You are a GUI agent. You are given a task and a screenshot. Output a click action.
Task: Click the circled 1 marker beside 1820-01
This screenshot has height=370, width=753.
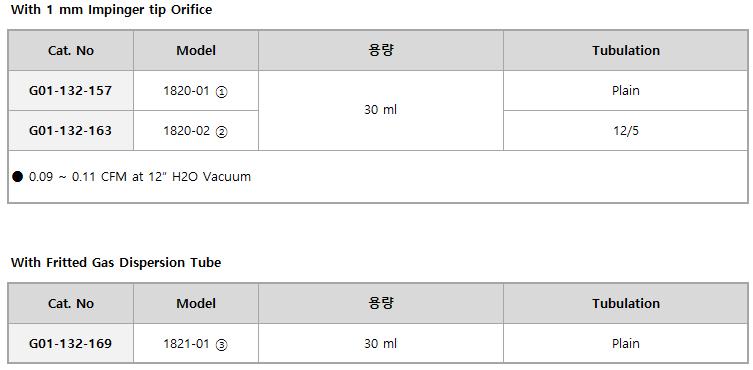click(x=221, y=92)
